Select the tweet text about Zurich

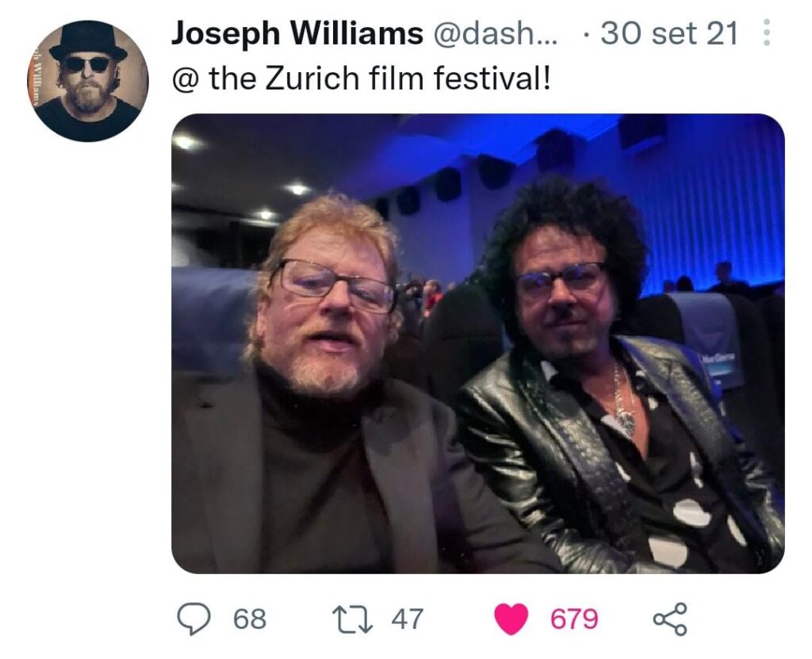pyautogui.click(x=361, y=79)
